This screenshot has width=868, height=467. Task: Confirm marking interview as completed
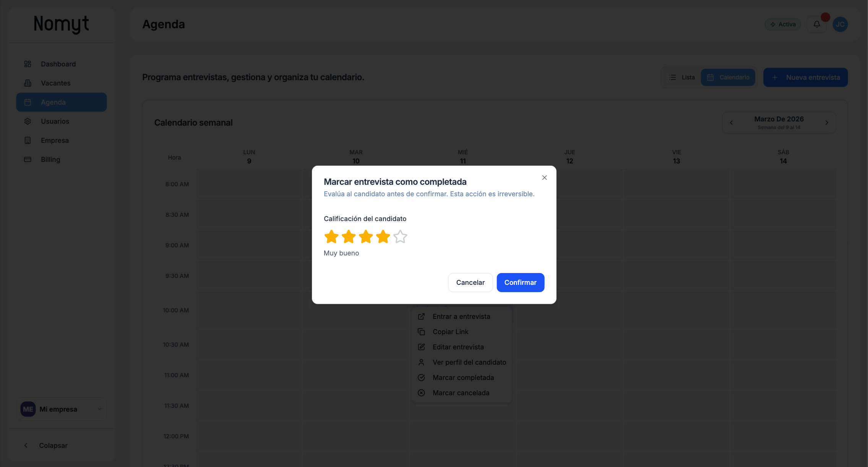(520, 283)
